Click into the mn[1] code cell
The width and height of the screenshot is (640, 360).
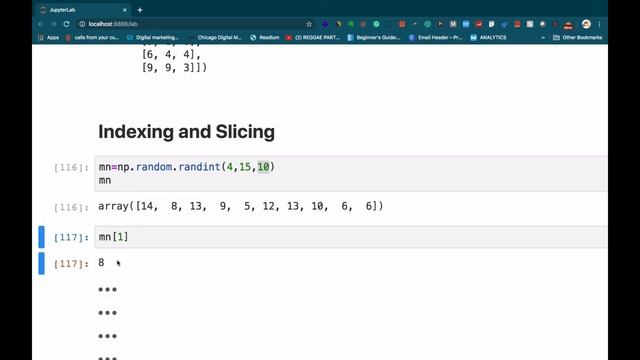tap(351, 237)
